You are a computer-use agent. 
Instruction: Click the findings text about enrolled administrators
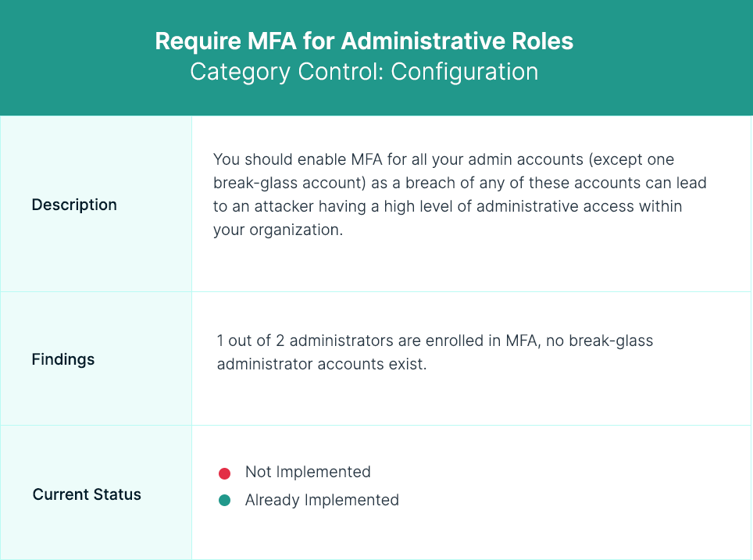coord(434,352)
